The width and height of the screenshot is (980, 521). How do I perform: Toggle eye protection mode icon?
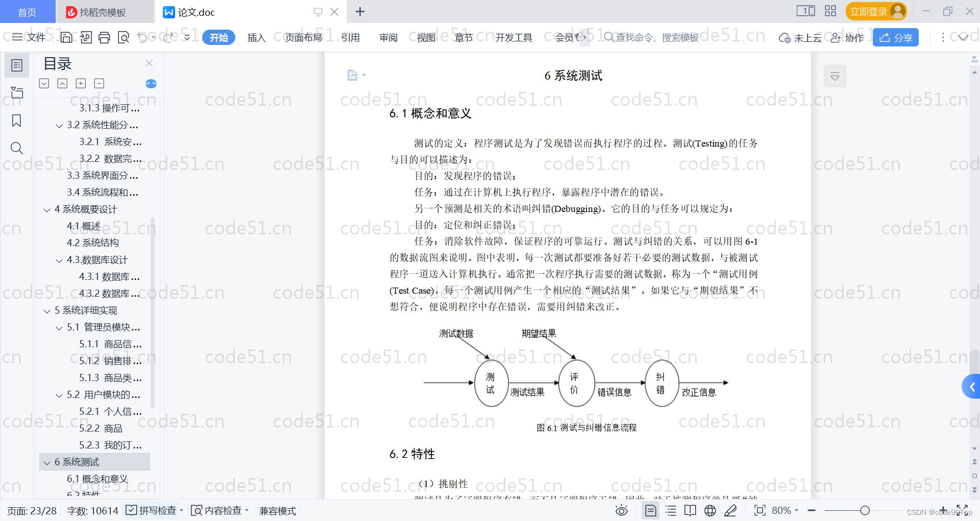point(622,510)
